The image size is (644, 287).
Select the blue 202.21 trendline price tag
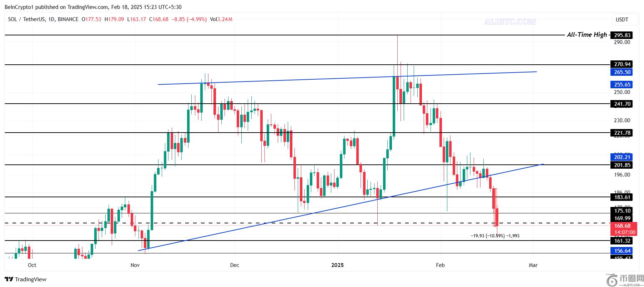coord(622,157)
